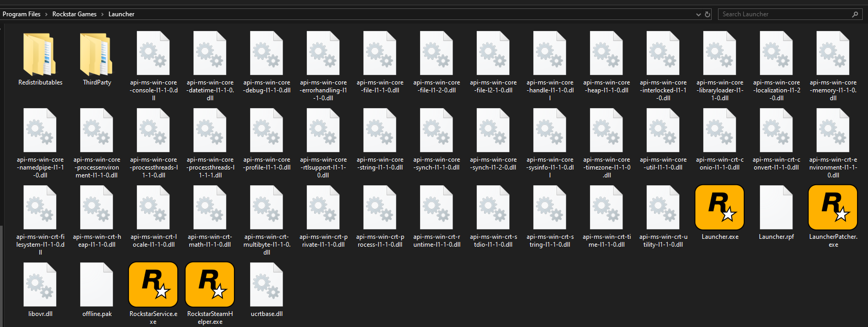Select api-ms-win-core-file-l2-1-0.dll file icon

click(x=493, y=53)
